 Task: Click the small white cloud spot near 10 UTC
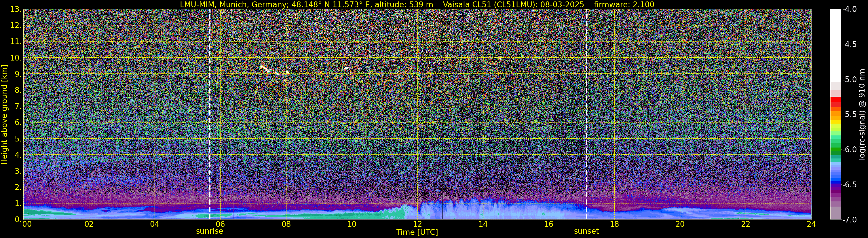[346, 69]
